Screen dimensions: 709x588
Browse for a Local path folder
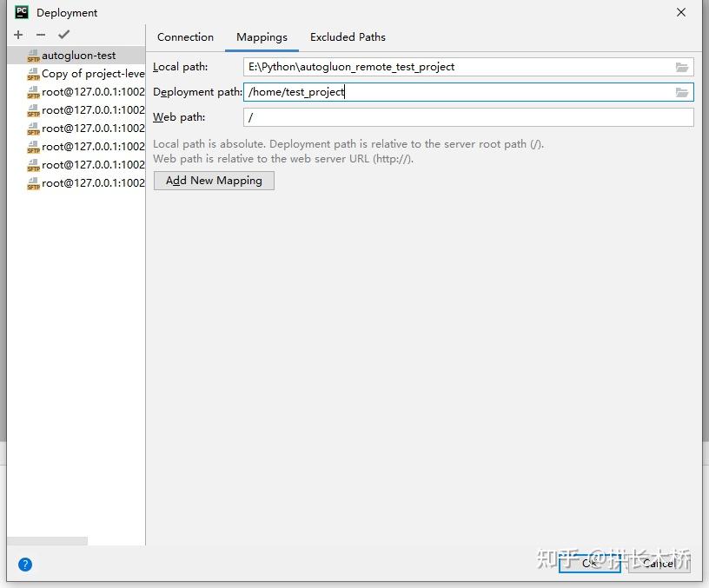point(683,67)
